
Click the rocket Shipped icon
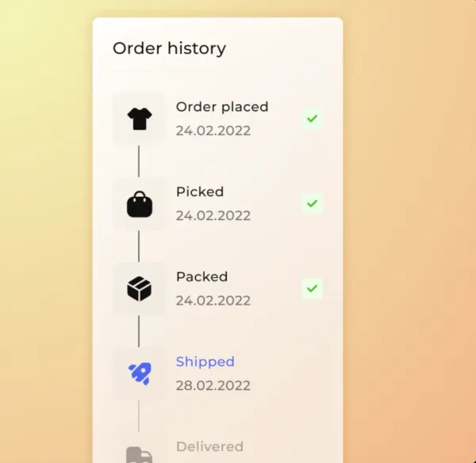139,374
